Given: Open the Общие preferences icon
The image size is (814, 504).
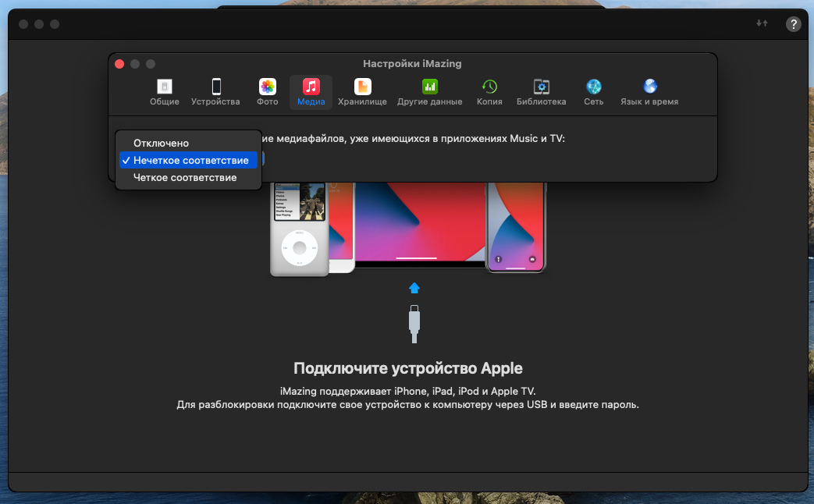Looking at the screenshot, I should point(164,92).
